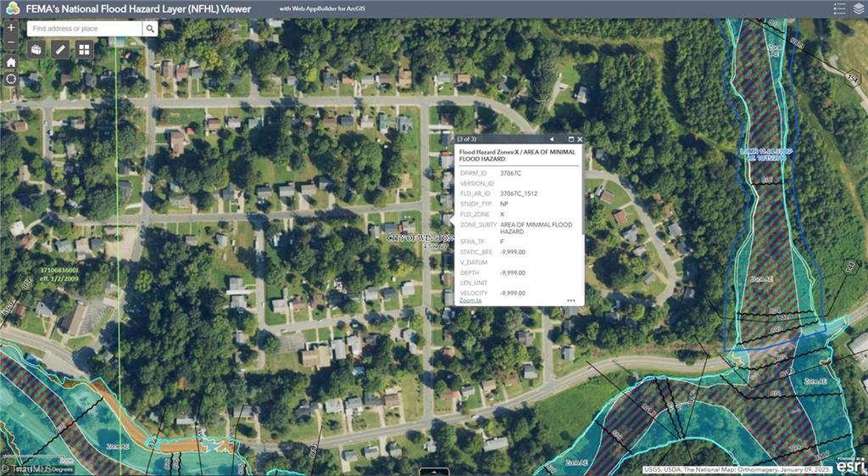
Task: Click the USGS orthoimagery attribution text
Action: [x=737, y=470]
